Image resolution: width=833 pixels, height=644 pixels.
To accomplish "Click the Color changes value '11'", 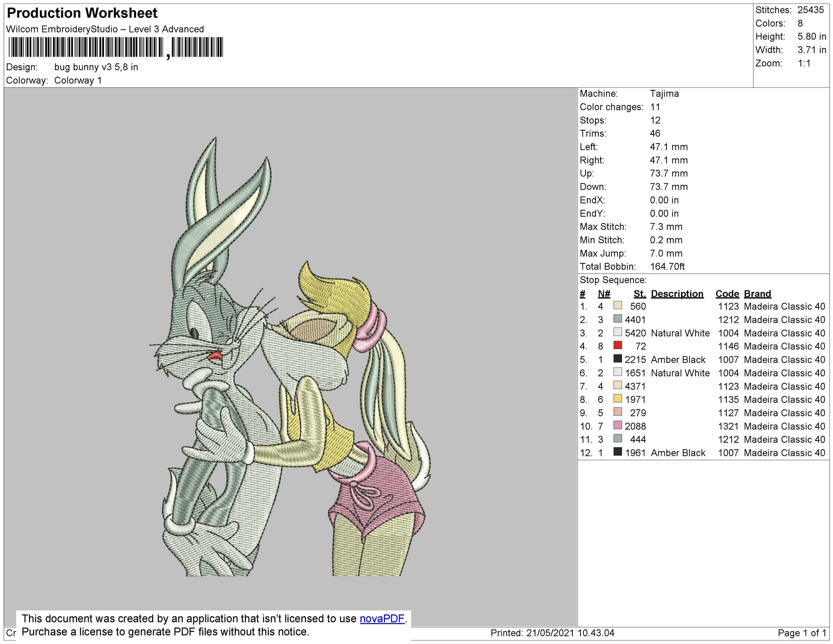I will pyautogui.click(x=655, y=107).
